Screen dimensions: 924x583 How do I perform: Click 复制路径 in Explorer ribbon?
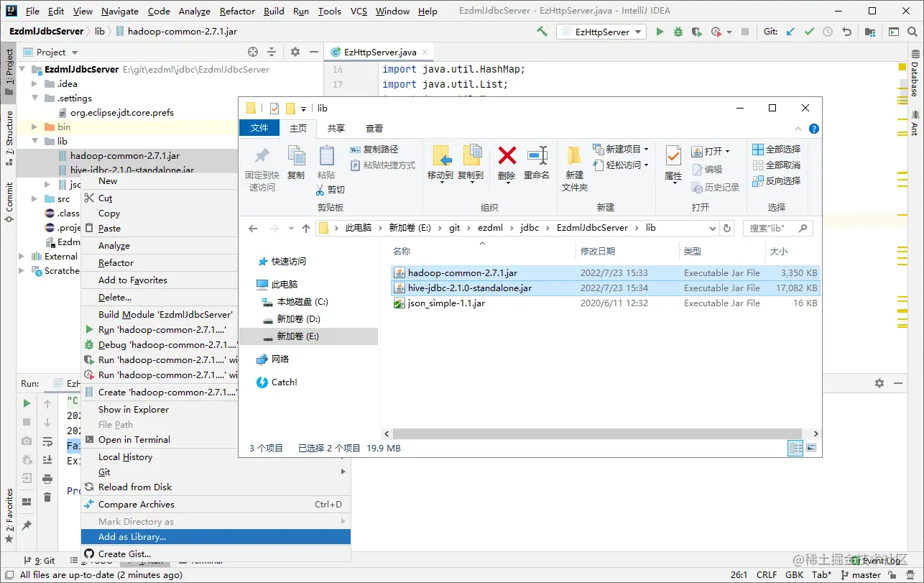(x=374, y=150)
